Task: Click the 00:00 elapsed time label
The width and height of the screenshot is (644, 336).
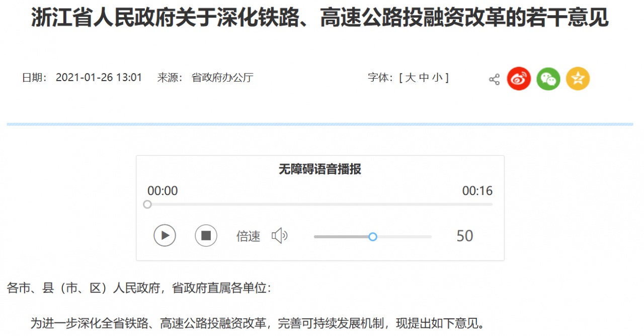Action: (163, 191)
